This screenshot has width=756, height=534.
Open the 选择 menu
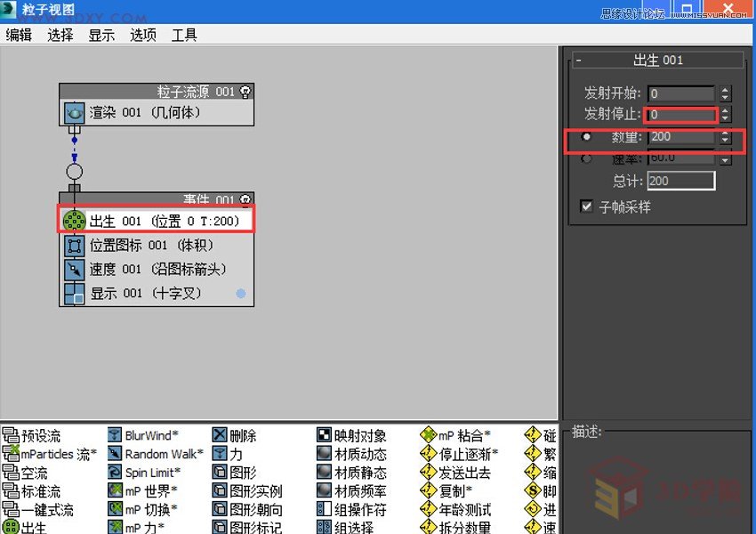pos(60,36)
